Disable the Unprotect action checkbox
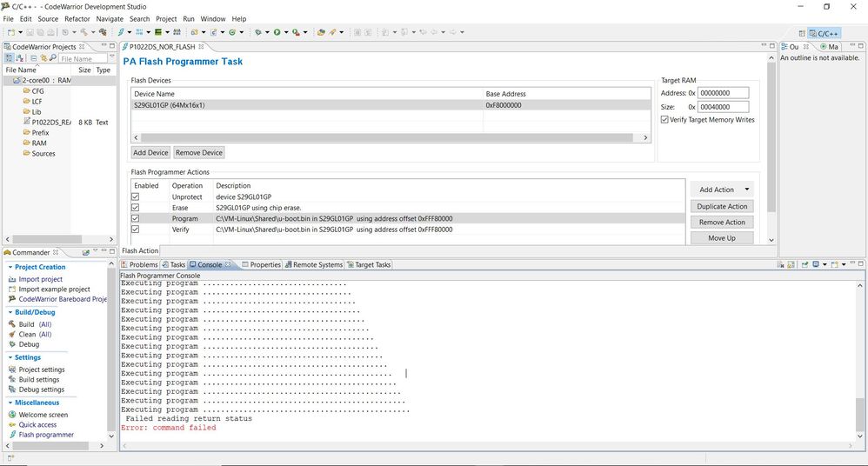868x466 pixels. click(135, 196)
